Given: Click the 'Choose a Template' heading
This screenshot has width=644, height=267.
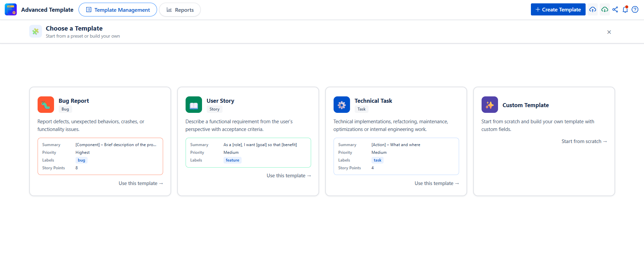Looking at the screenshot, I should click(x=74, y=29).
